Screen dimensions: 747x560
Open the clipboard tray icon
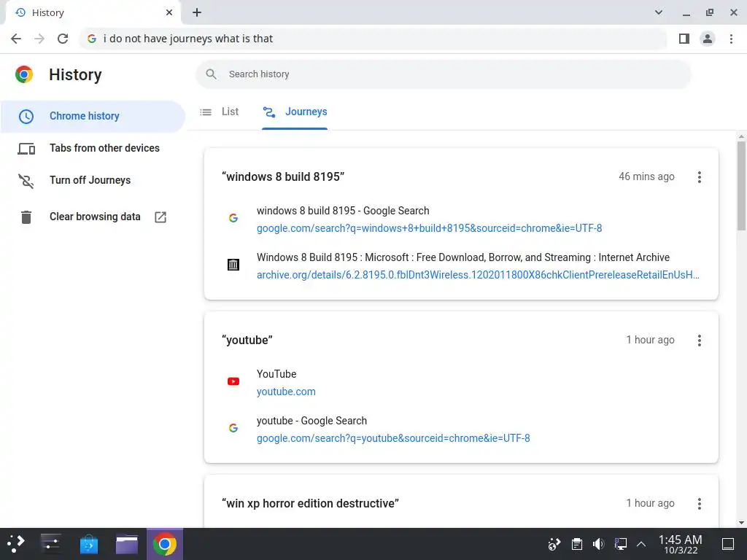pyautogui.click(x=576, y=544)
